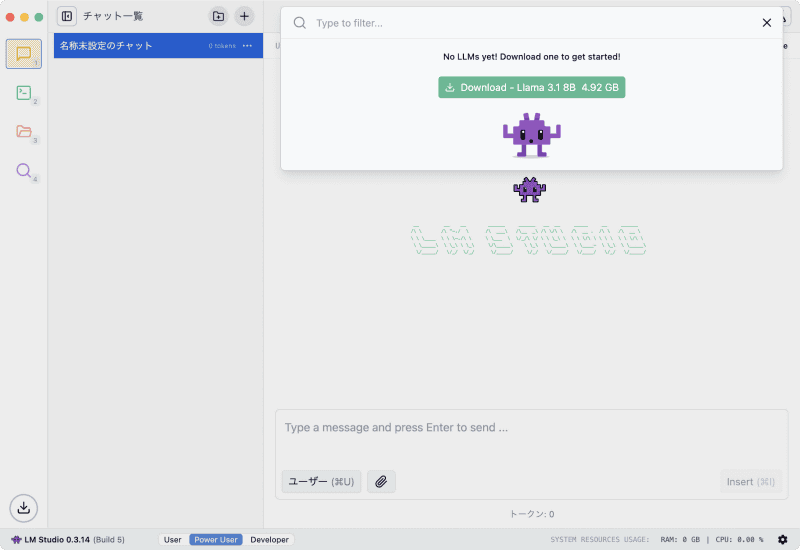
Task: Collapse the chat list sidebar panel
Action: (x=66, y=16)
